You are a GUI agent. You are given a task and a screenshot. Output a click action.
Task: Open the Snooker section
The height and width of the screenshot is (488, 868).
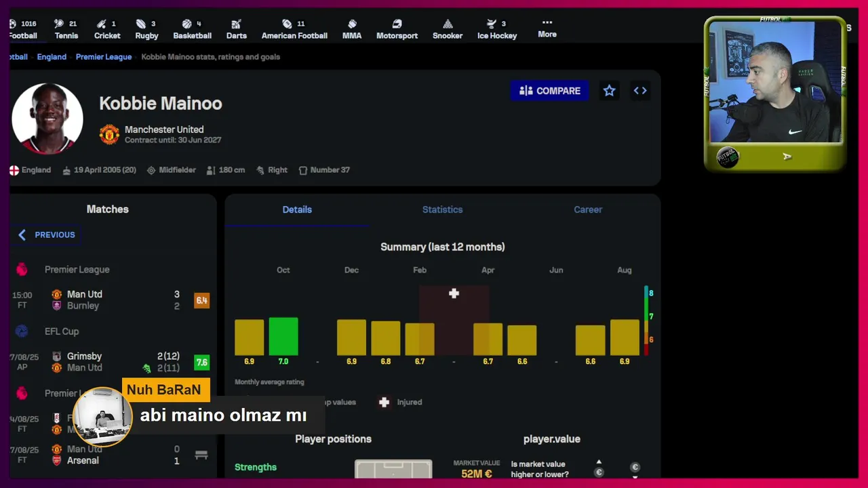point(448,29)
